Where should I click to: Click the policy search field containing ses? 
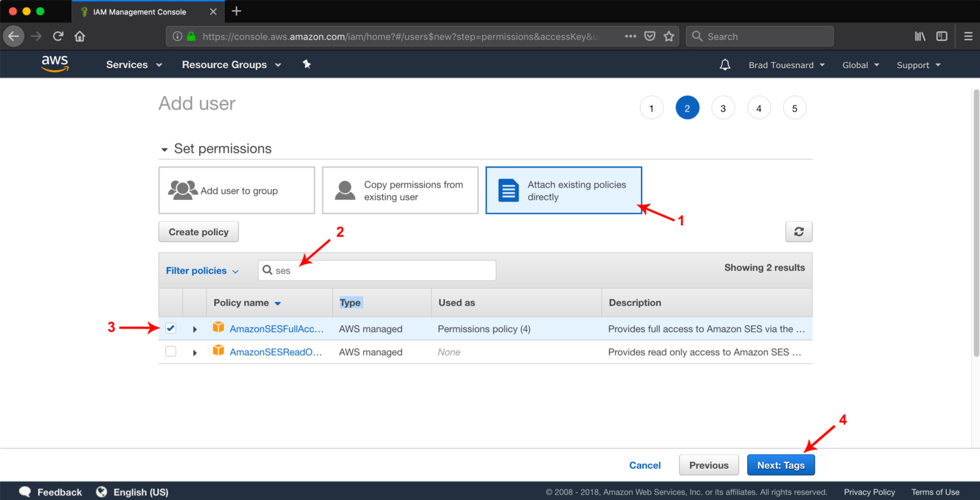377,270
